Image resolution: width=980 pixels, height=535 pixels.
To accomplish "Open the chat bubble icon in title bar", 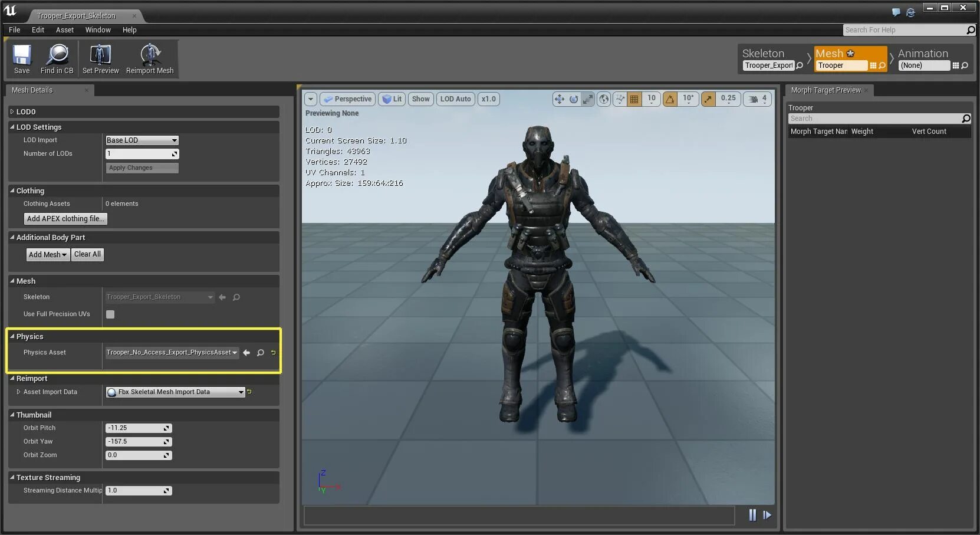I will click(x=896, y=12).
